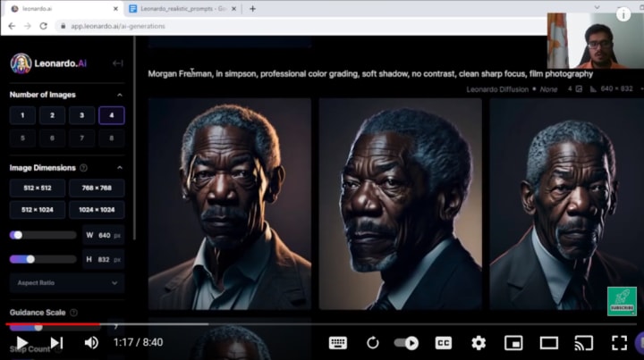This screenshot has width=644, height=360.
Task: Choose 512 × 1024 dimensions
Action: coord(38,210)
